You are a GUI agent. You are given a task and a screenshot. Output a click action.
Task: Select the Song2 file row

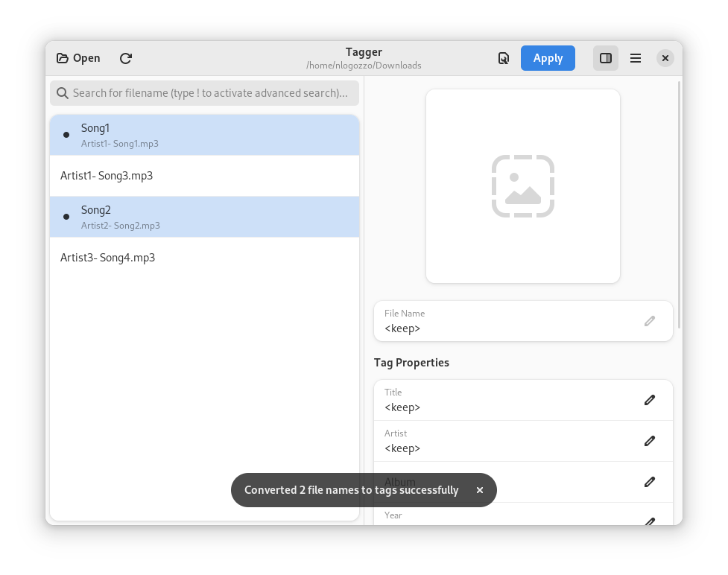(205, 217)
